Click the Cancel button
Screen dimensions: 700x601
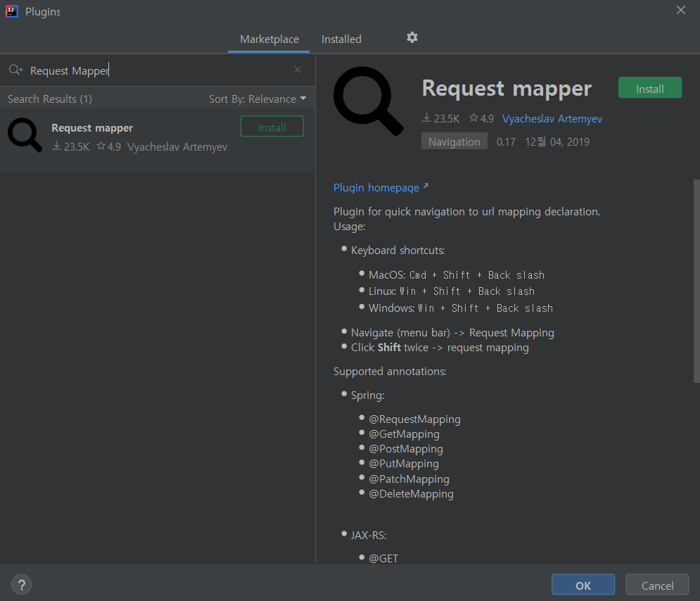pos(657,585)
